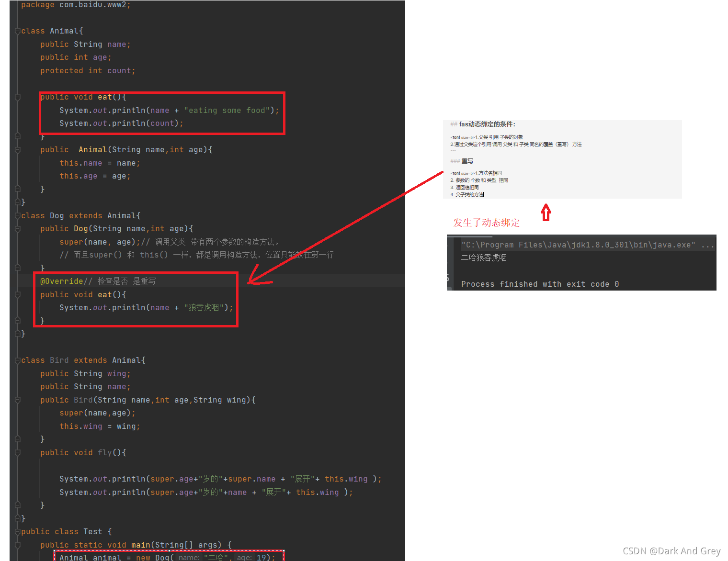
Task: Click the note line 3. 返回值相同
Action: [x=465, y=188]
